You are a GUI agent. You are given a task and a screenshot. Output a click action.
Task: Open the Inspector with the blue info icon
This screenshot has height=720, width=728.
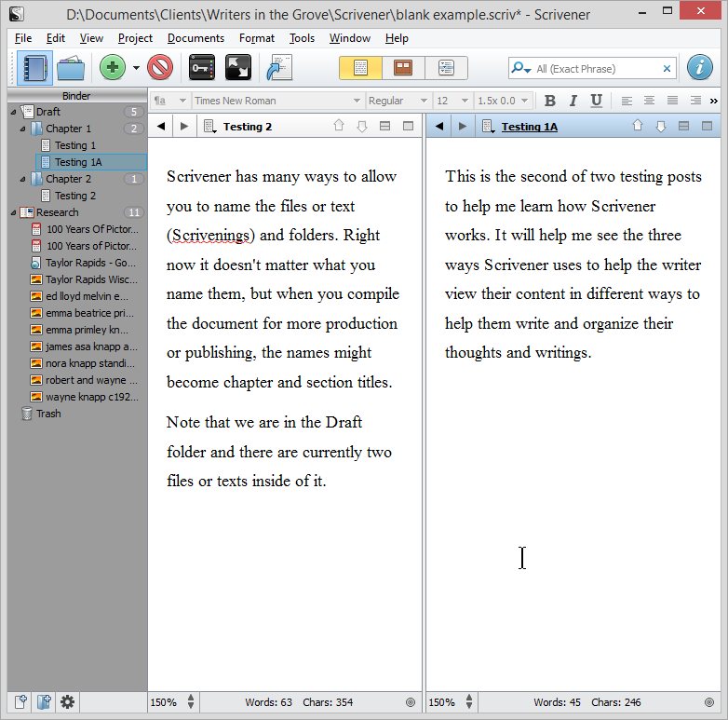click(700, 68)
